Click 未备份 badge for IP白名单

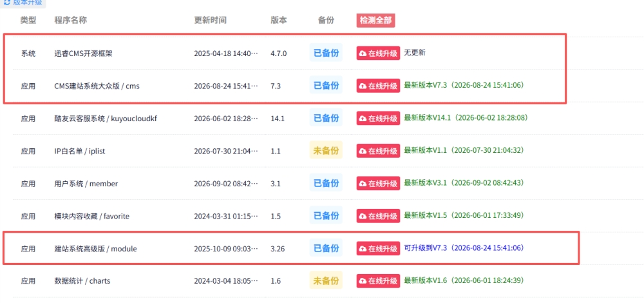point(326,151)
